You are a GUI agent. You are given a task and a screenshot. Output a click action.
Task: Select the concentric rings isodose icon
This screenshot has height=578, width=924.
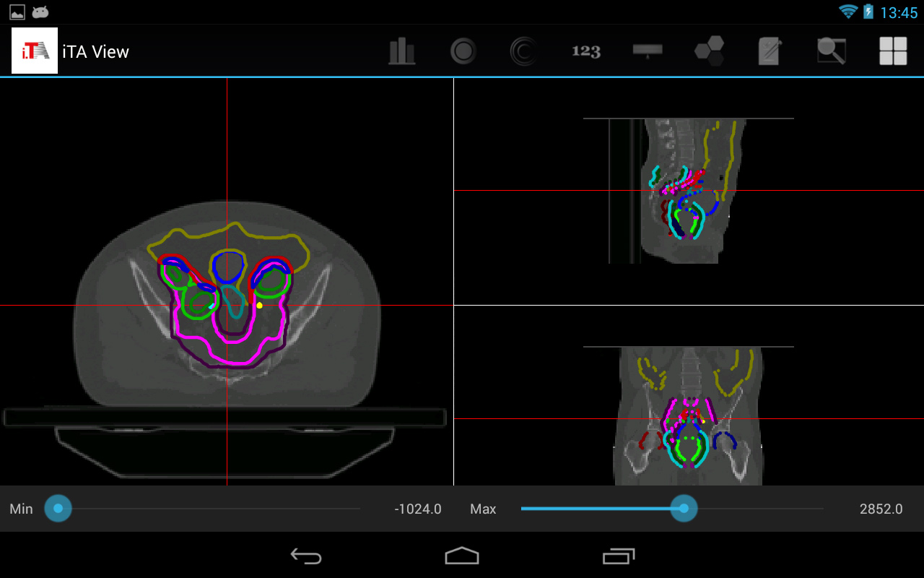click(x=523, y=51)
